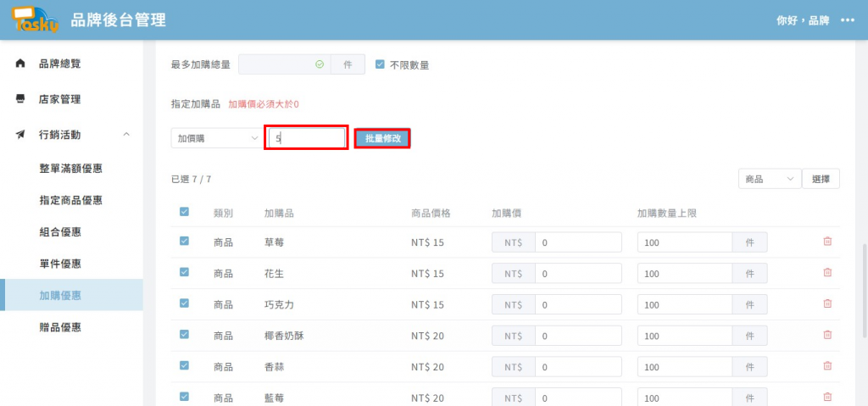Image resolution: width=868 pixels, height=406 pixels.
Task: Click the page vertical scrollbar
Action: point(865,291)
